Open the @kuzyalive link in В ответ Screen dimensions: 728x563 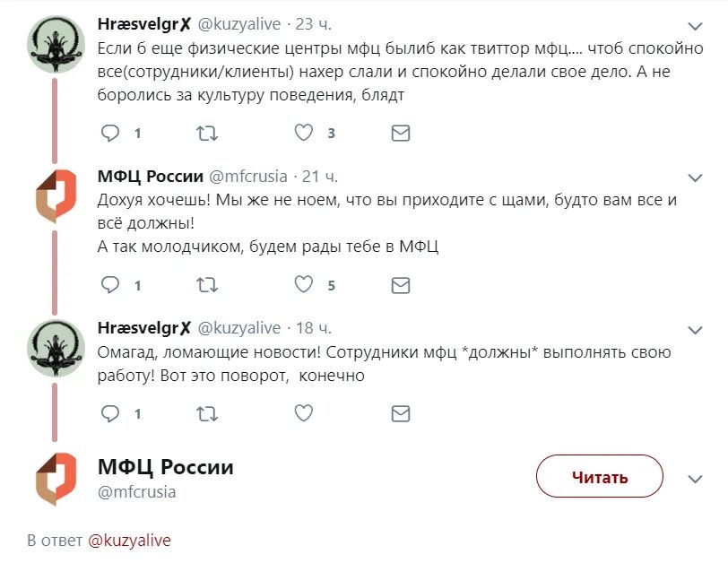point(129,541)
